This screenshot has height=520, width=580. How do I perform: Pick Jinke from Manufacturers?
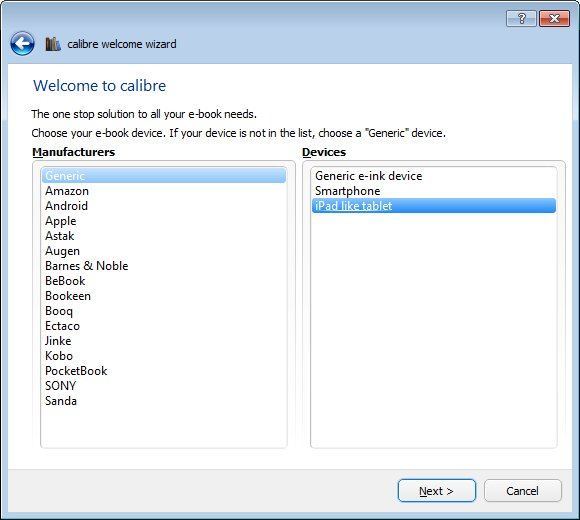(164, 341)
